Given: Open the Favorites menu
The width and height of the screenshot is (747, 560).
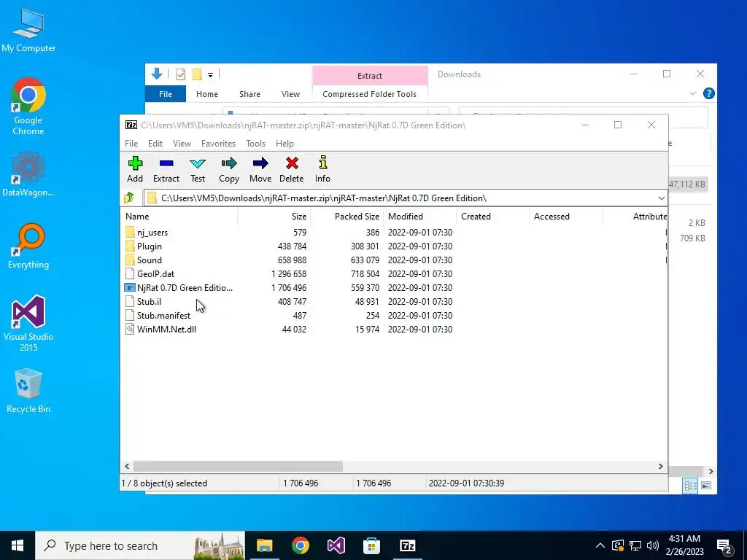Looking at the screenshot, I should click(x=219, y=144).
